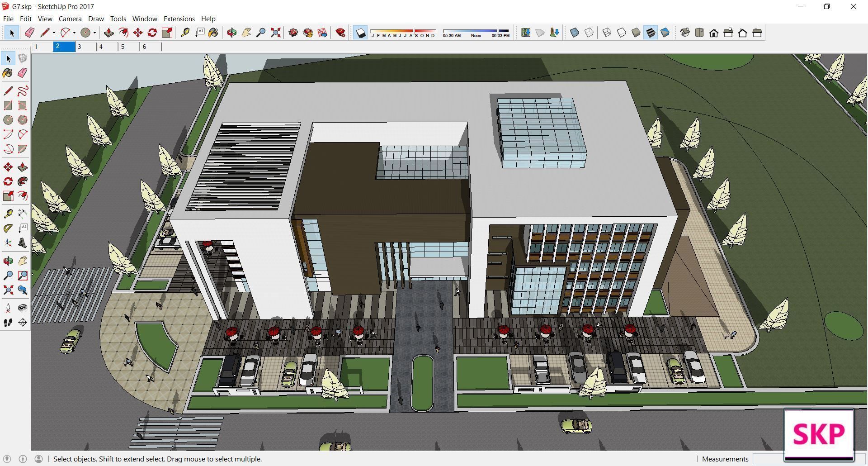Click the credits info status icon
Image resolution: width=868 pixels, height=466 pixels.
pos(23,459)
